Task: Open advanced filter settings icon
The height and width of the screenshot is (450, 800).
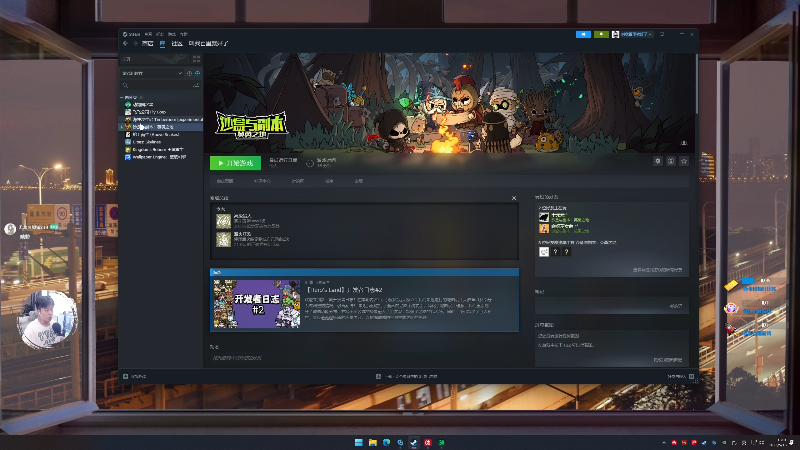Action: [196, 86]
